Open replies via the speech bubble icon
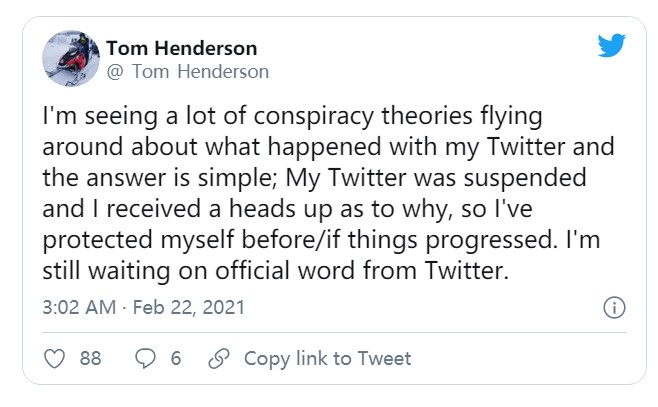 click(145, 358)
